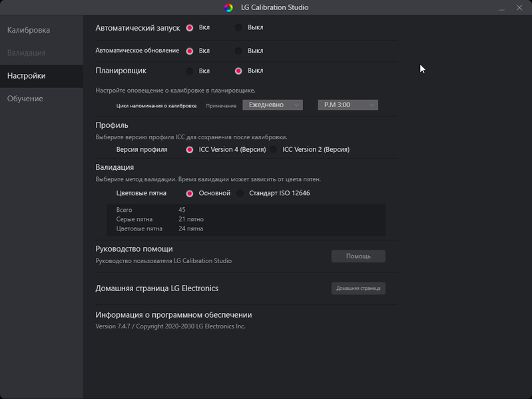Image resolution: width=532 pixels, height=399 pixels.
Task: Enable Автоматический запуск with Вкл
Action: (190, 28)
